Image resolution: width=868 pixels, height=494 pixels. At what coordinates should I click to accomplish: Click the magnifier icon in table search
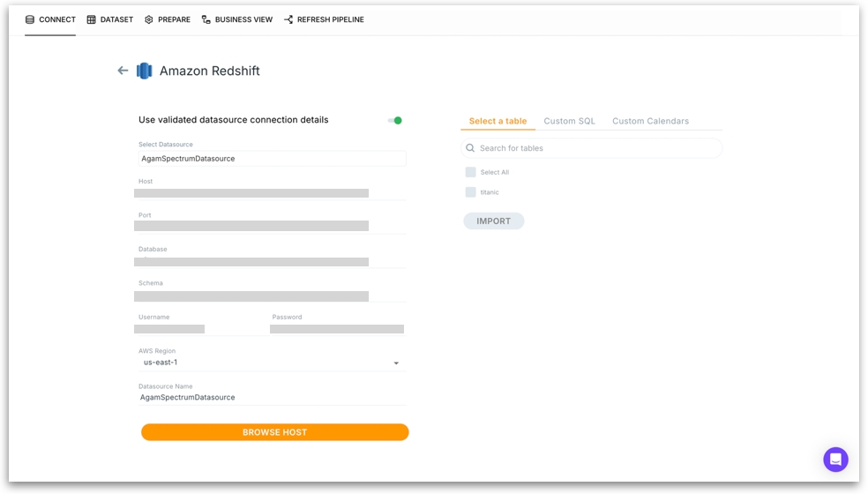coord(470,148)
